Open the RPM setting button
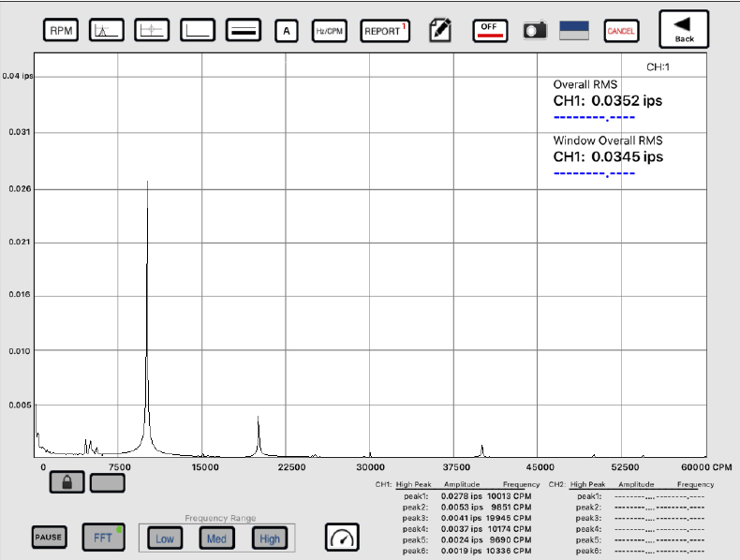Image resolution: width=740 pixels, height=560 pixels. pos(61,31)
